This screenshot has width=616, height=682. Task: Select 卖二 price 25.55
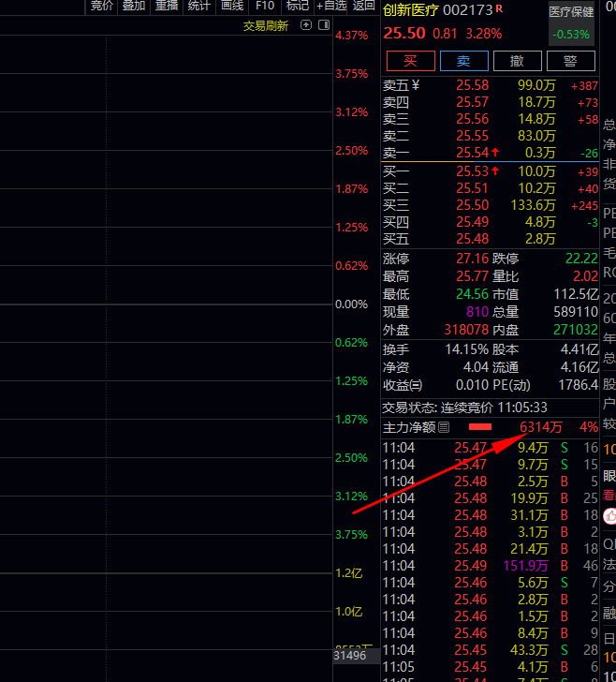pyautogui.click(x=472, y=136)
